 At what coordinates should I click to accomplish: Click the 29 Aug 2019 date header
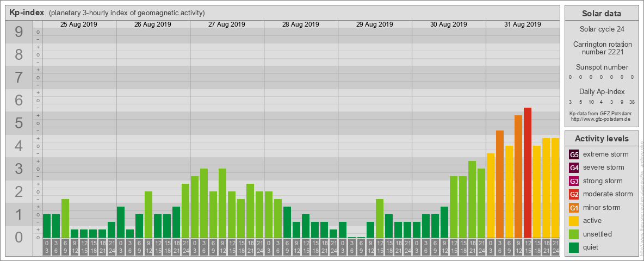coord(375,24)
